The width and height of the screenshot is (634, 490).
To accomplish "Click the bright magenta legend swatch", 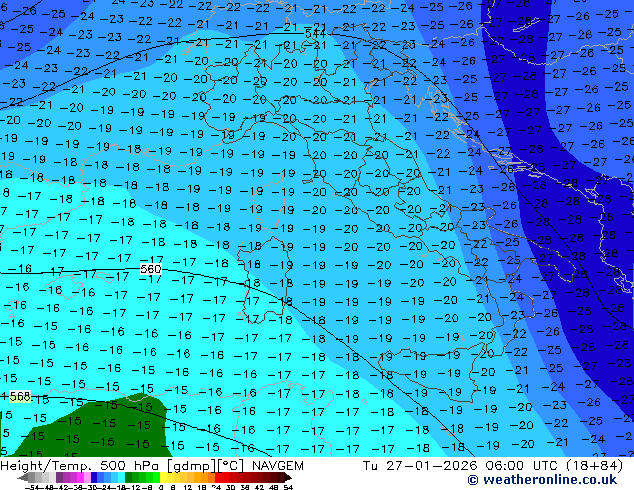I will click(80, 477).
